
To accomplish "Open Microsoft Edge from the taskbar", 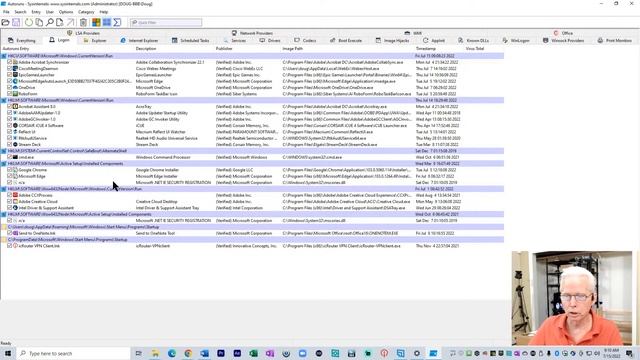I will point(171,353).
